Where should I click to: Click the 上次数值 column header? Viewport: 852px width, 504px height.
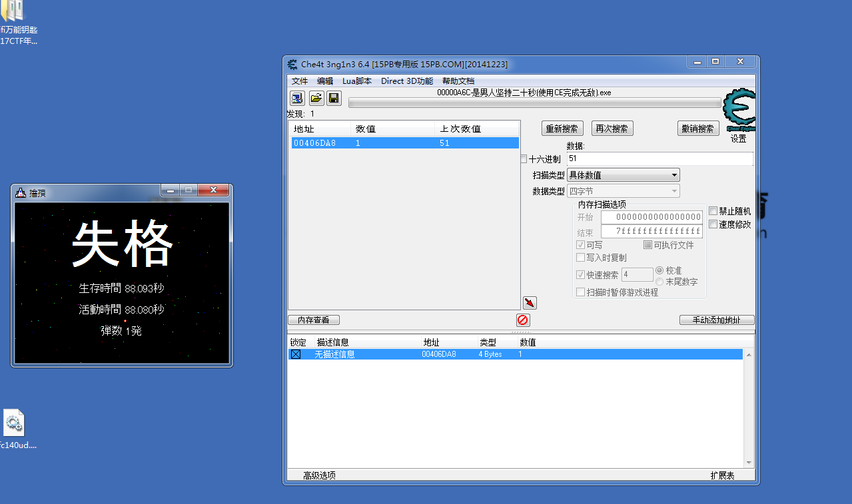coord(477,129)
